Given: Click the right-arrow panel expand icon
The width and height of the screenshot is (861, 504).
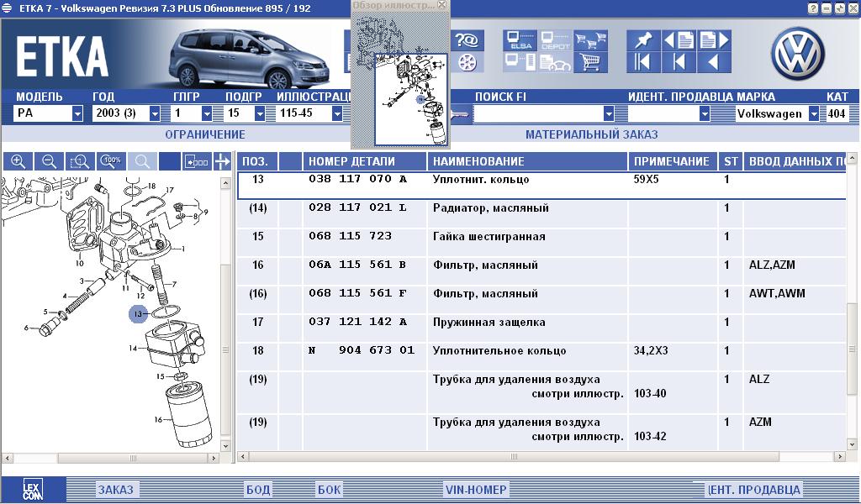Looking at the screenshot, I should 222,162.
